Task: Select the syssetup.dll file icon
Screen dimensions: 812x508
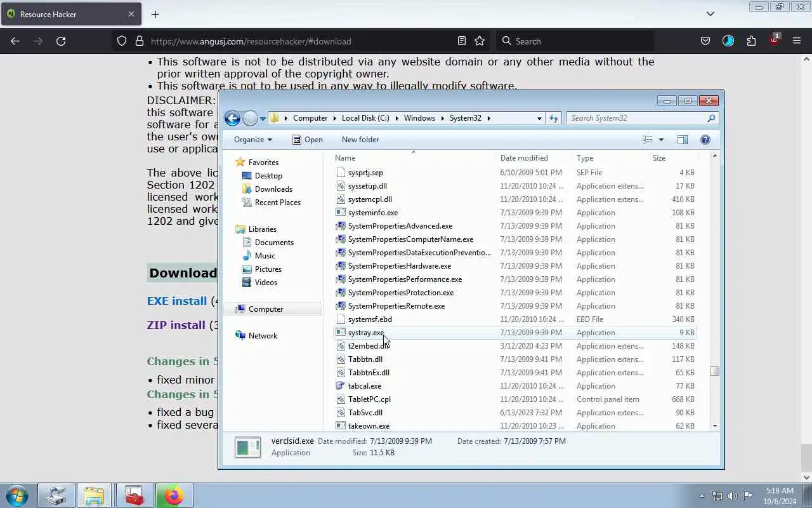Action: coord(341,186)
